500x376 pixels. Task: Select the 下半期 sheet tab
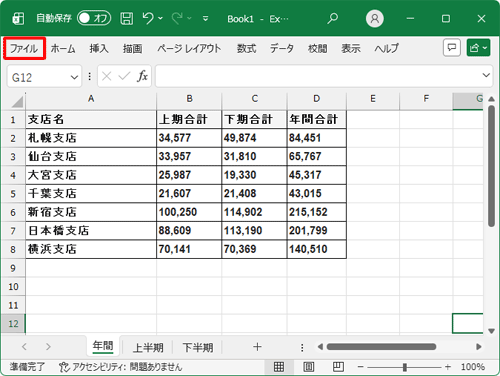(x=198, y=348)
